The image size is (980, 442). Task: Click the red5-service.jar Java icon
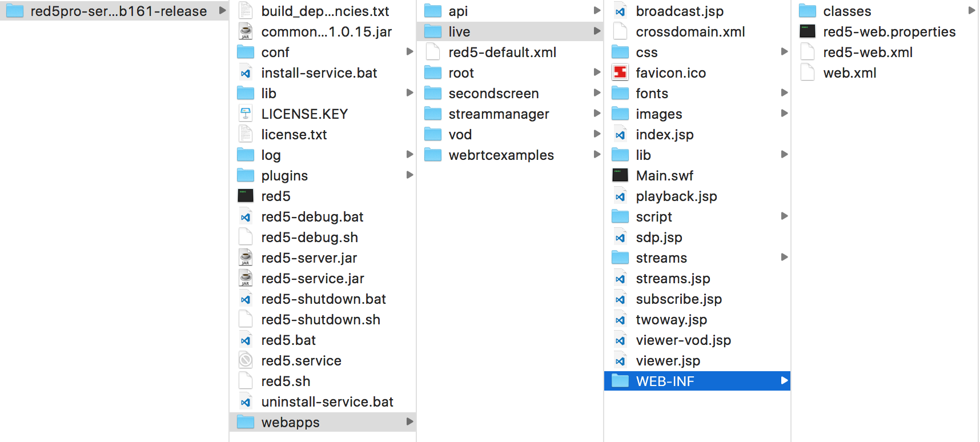coord(246,278)
